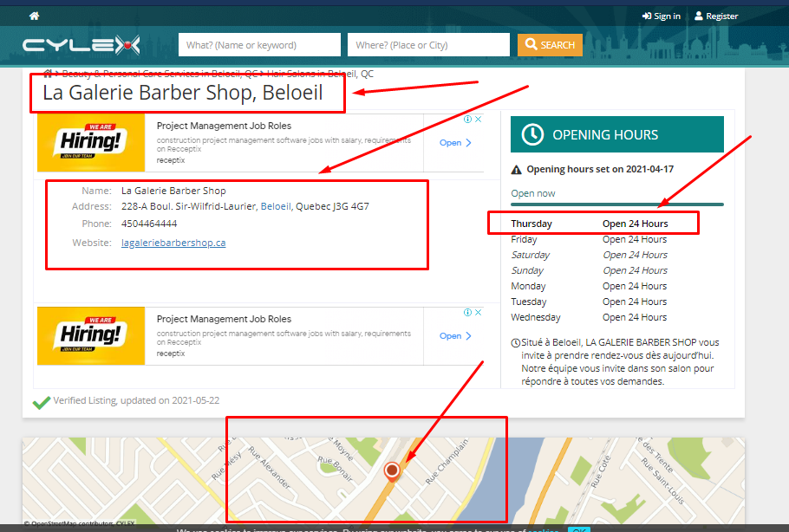This screenshot has width=789, height=532.
Task: Open the lagaleriebarbershop.ca website link
Action: point(173,243)
